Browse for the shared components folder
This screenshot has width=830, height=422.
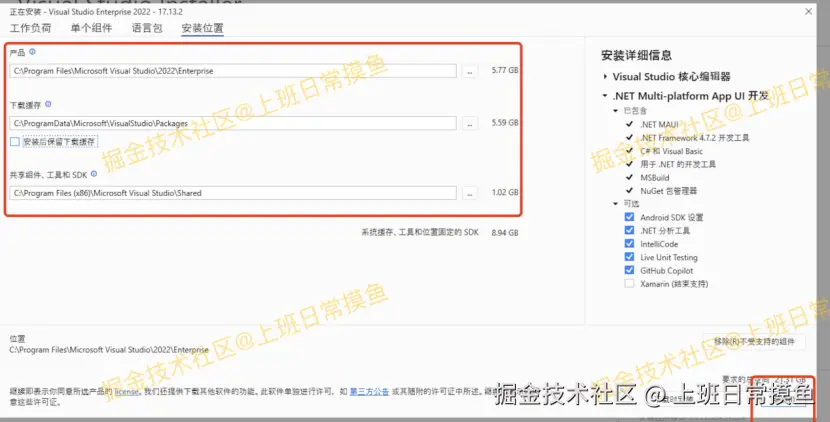[470, 193]
